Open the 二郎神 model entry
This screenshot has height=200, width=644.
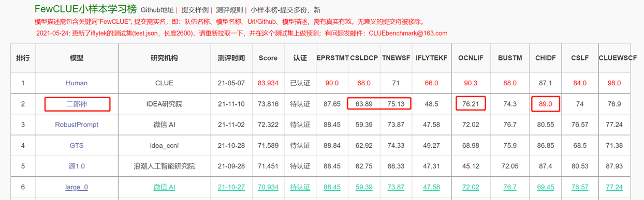[77, 104]
